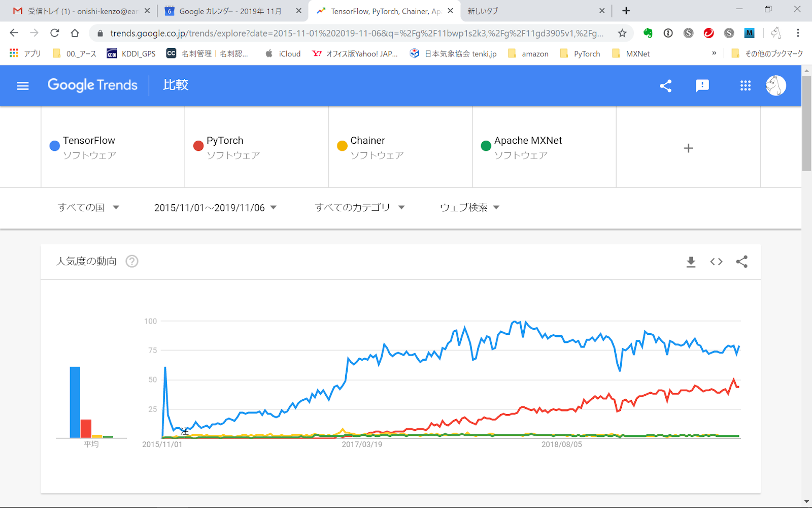812x508 pixels.
Task: Open the MXNet bookmark folder
Action: click(x=631, y=53)
